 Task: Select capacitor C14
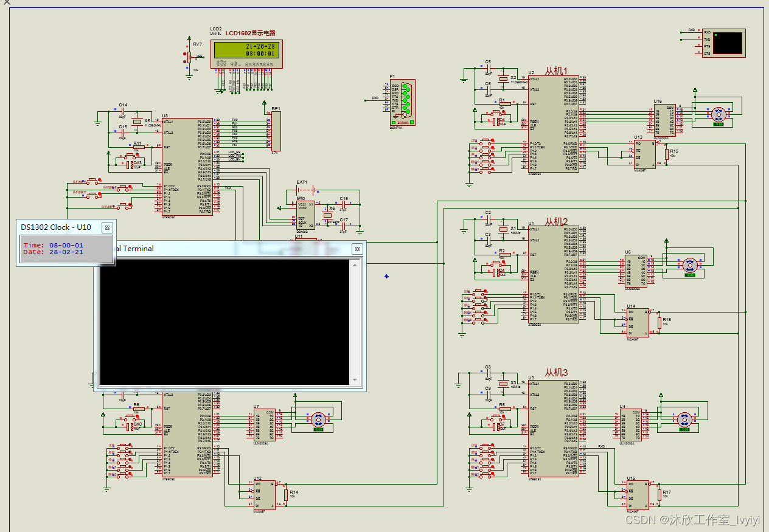122,111
